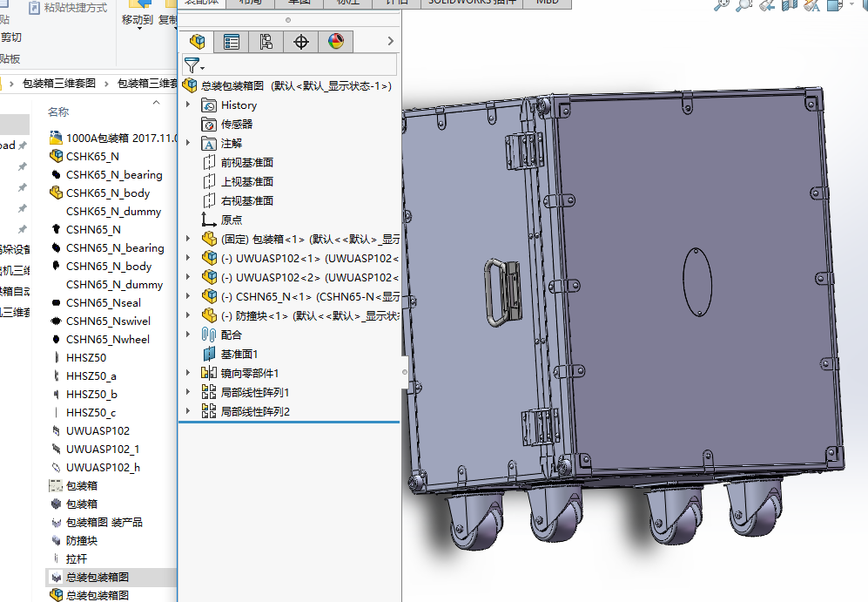This screenshot has height=602, width=868.
Task: Click the 移动到 button in Explorer ribbon
Action: (x=137, y=19)
